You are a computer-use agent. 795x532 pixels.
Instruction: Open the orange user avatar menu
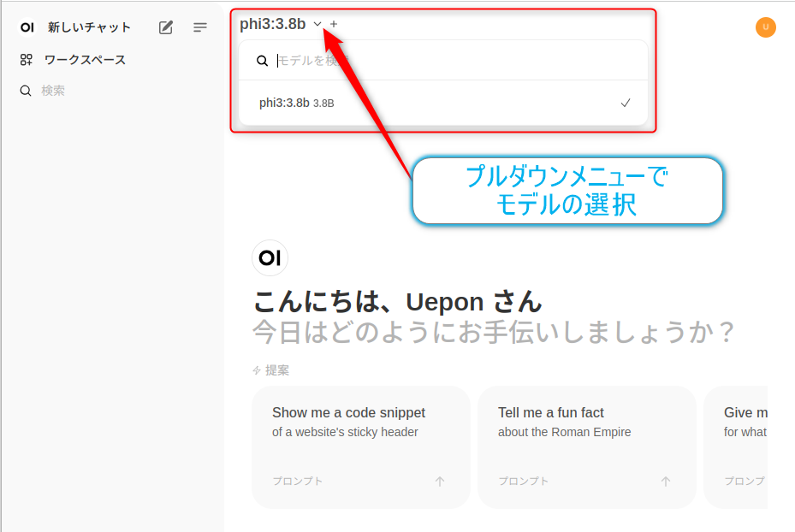coord(766,27)
